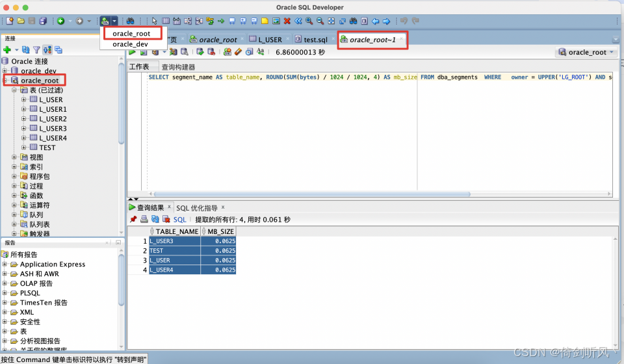Click the clear eraser icon in worksheet toolbar
The width and height of the screenshot is (624, 364).
238,52
